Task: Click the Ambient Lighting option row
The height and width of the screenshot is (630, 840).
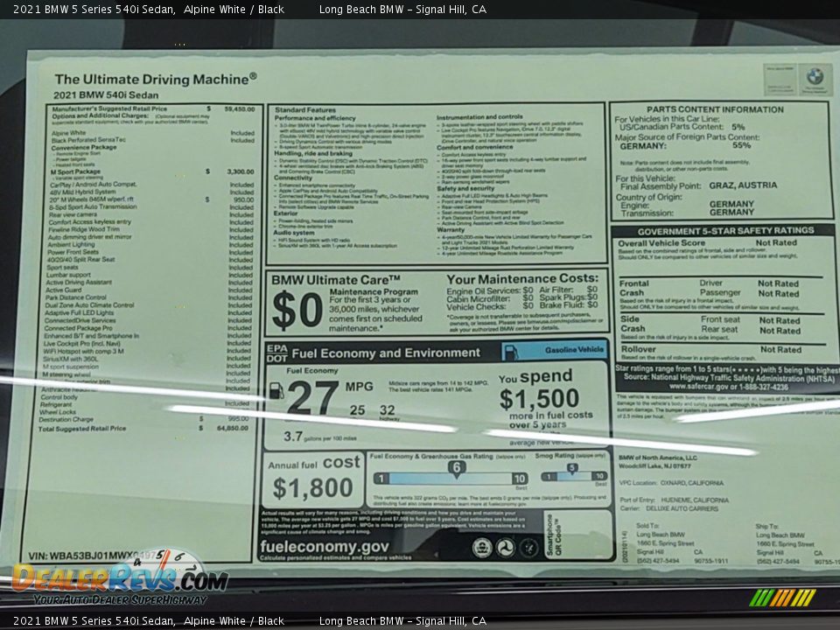Action: click(150, 244)
